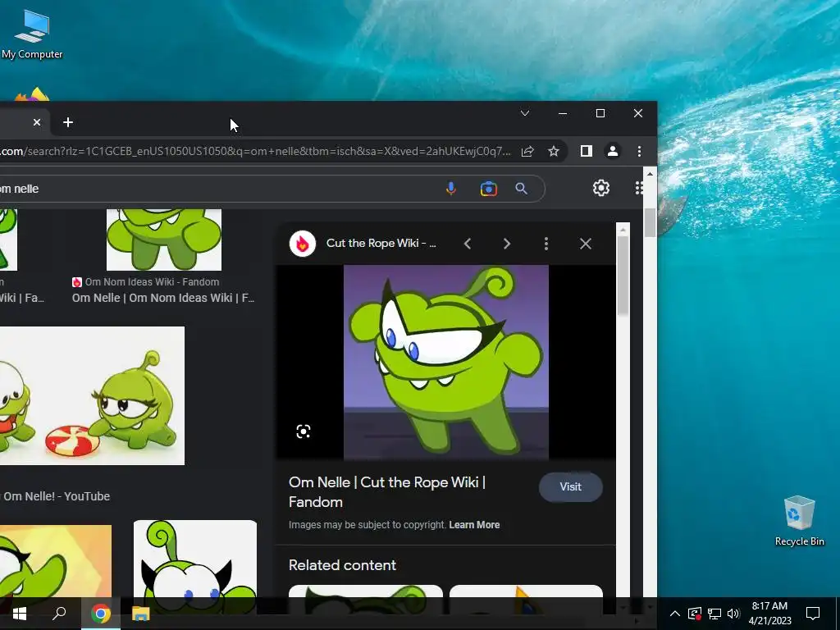840x630 pixels.
Task: Open the horned Om Nom image thumbnail
Action: 195,559
